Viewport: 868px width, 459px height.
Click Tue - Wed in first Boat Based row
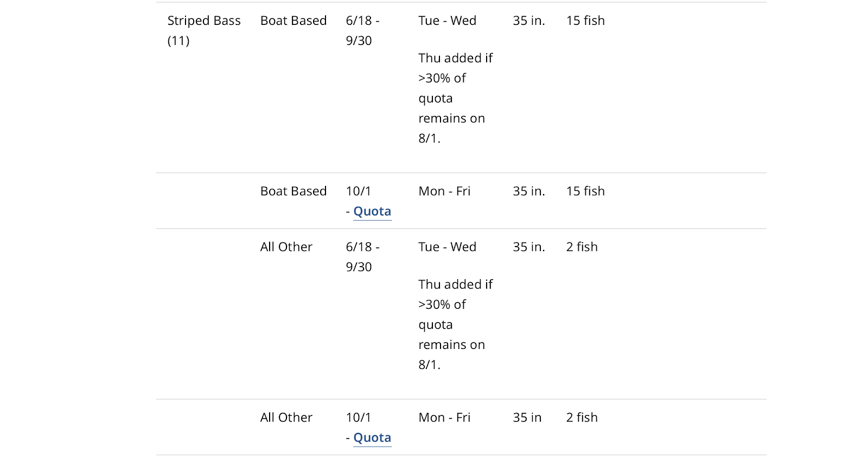pyautogui.click(x=448, y=21)
